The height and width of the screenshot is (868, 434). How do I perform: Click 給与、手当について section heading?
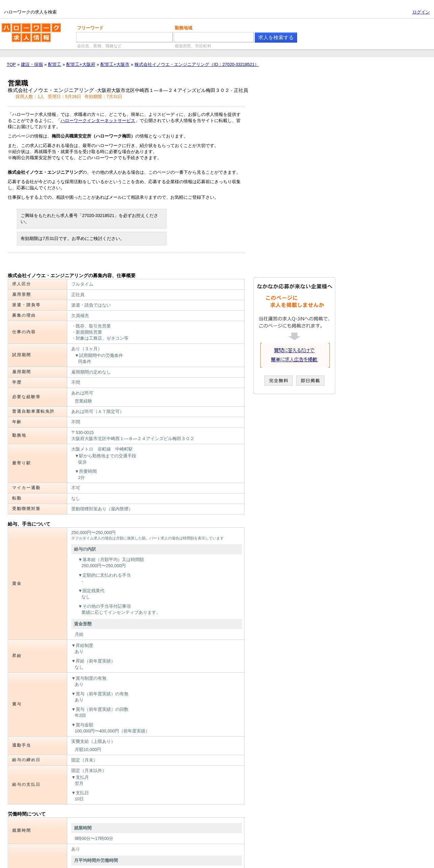(29, 524)
